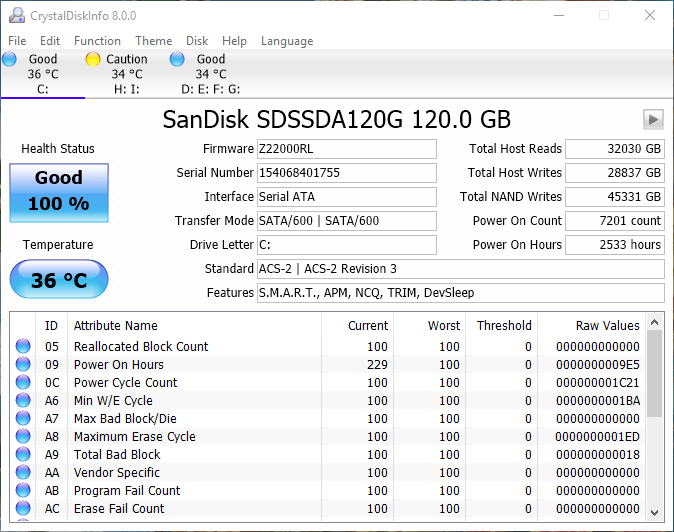Close the CrystalDiskInfo window

(x=649, y=15)
